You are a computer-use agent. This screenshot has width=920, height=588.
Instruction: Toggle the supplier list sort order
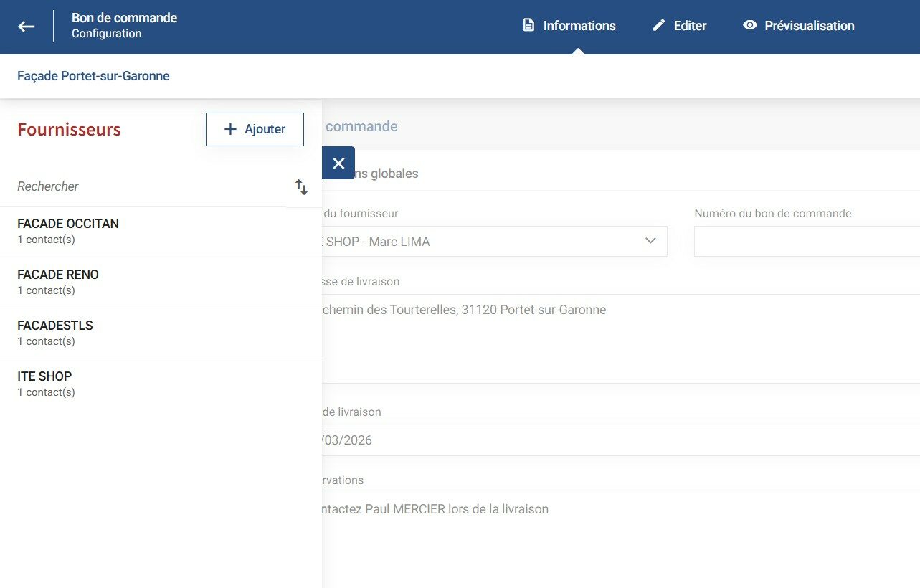pyautogui.click(x=301, y=187)
